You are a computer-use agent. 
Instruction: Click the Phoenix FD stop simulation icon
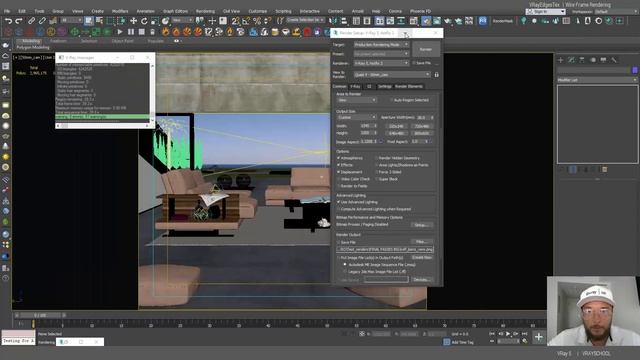coord(141,32)
